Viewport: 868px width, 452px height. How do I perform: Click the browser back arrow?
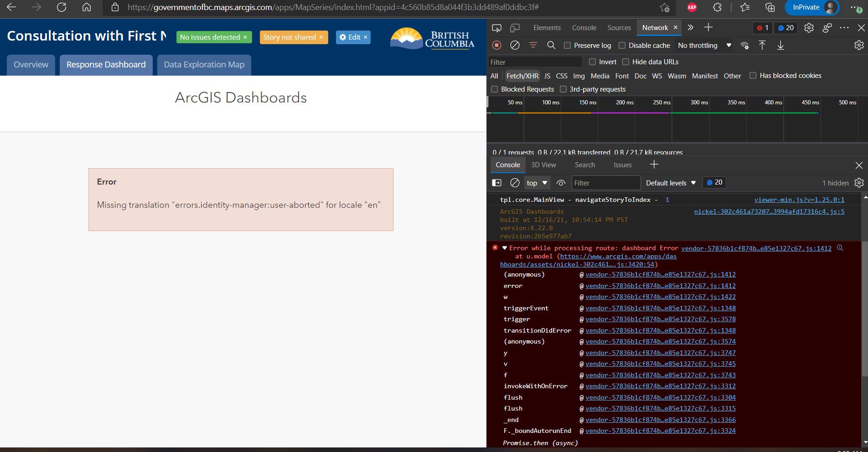(x=11, y=7)
